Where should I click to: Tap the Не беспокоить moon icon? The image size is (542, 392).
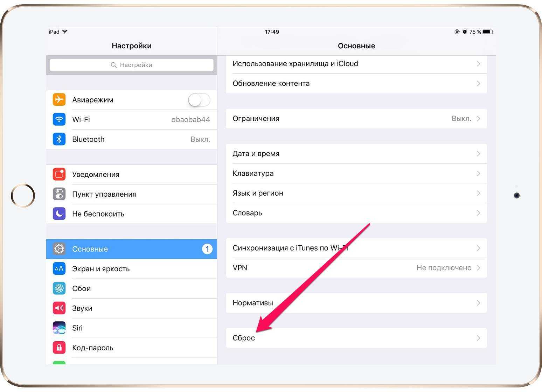pyautogui.click(x=59, y=214)
